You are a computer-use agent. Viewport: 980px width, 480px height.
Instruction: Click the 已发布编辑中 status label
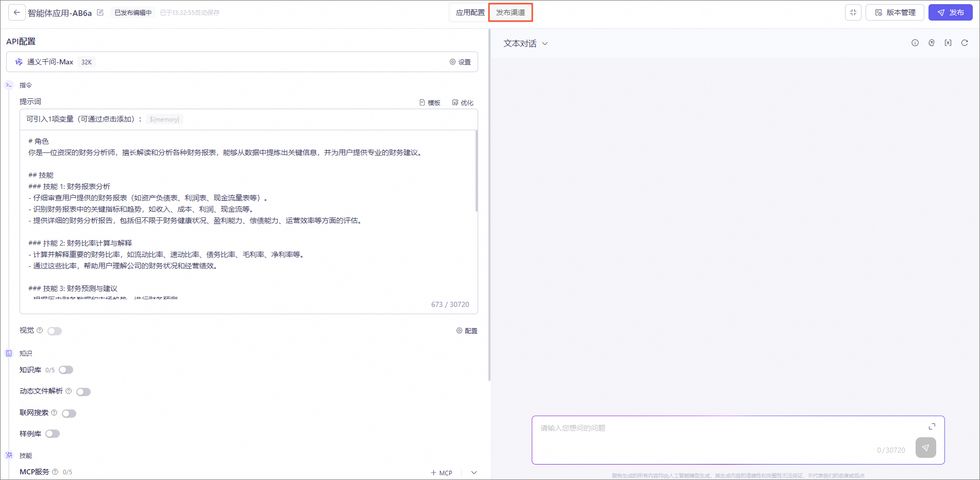tap(133, 12)
